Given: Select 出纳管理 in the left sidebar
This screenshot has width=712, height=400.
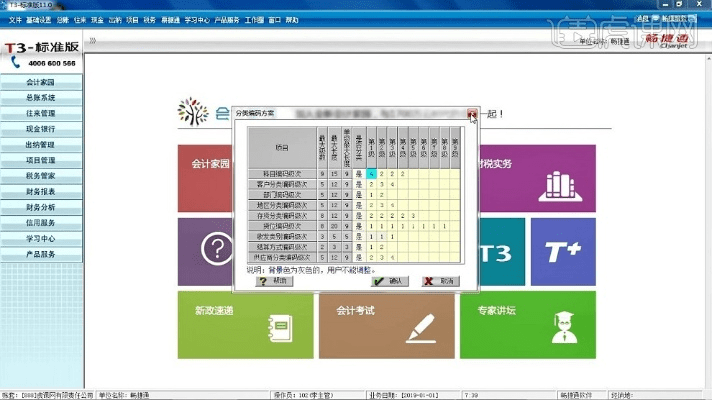Looking at the screenshot, I should pyautogui.click(x=41, y=145).
